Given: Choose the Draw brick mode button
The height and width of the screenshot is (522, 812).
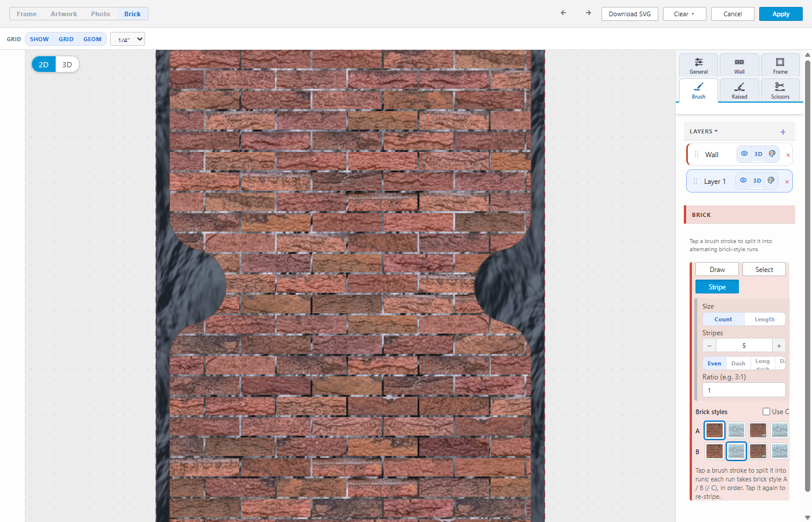Looking at the screenshot, I should coord(717,269).
